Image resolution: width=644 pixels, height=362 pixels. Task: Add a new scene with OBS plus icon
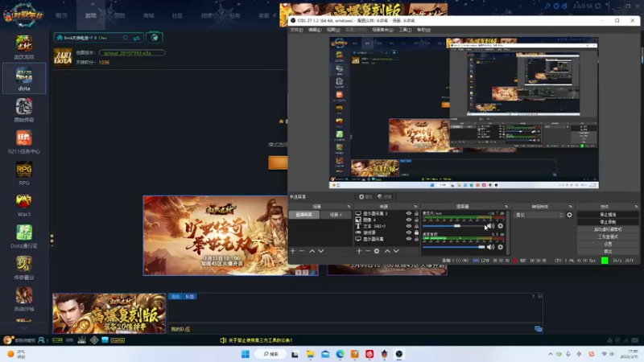pyautogui.click(x=293, y=251)
